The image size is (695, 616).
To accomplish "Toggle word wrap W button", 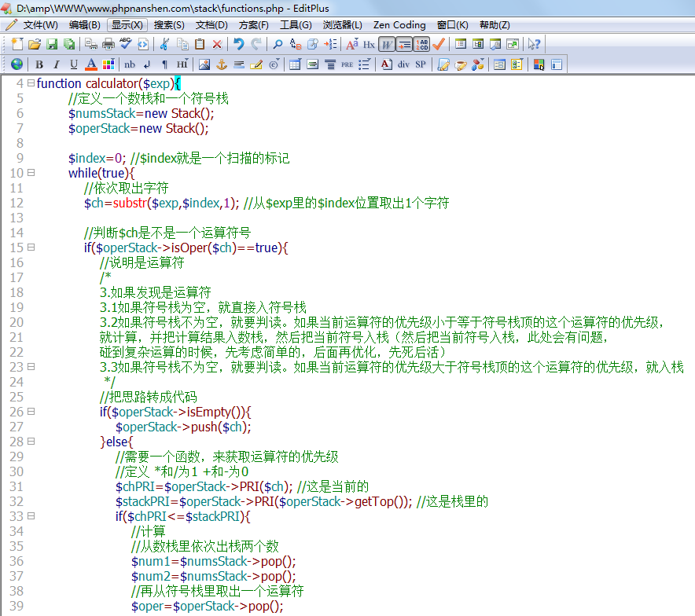I will [x=387, y=44].
